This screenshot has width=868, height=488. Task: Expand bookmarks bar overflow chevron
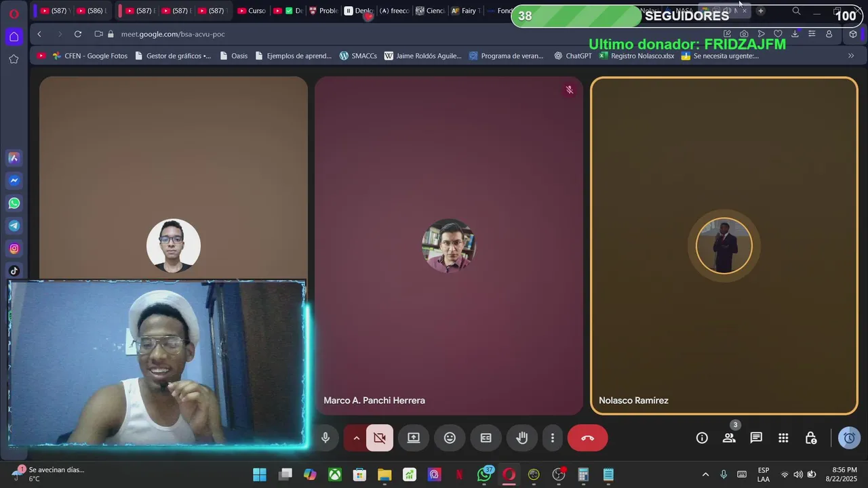[851, 56]
